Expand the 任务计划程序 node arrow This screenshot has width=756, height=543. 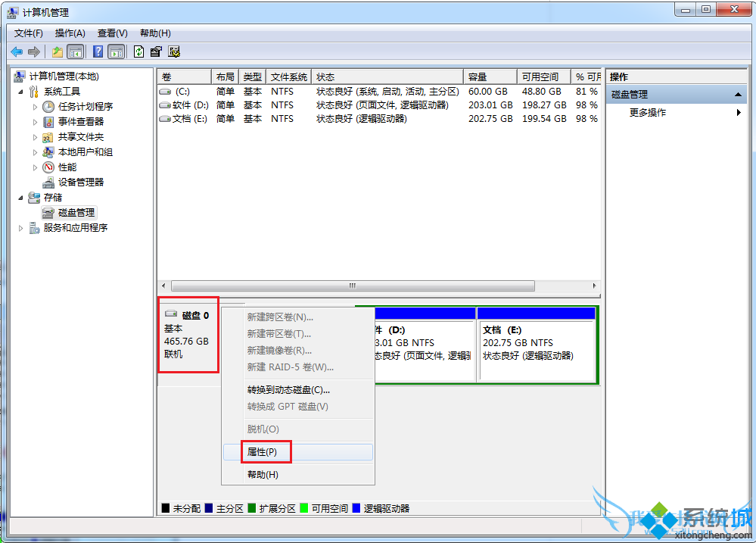click(x=35, y=107)
